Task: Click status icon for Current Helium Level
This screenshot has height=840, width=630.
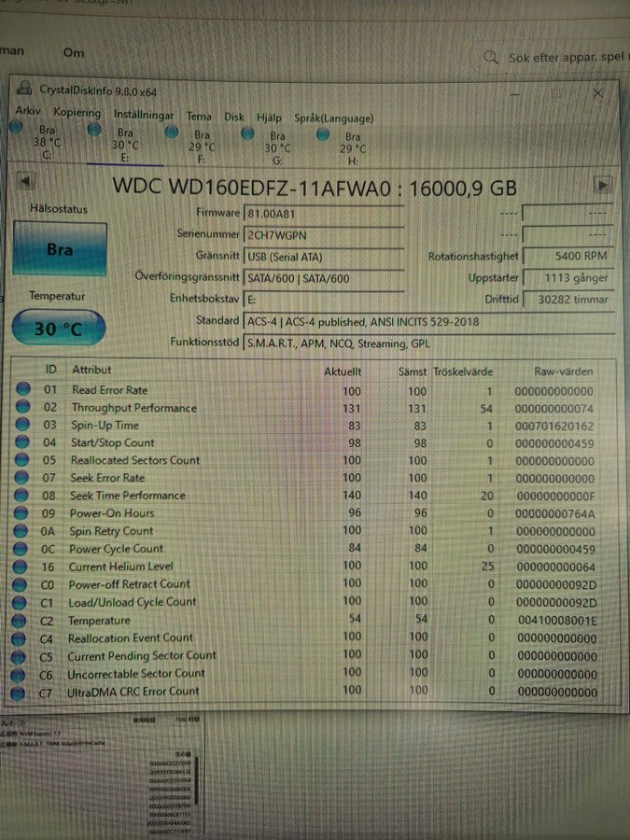Action: 20,567
